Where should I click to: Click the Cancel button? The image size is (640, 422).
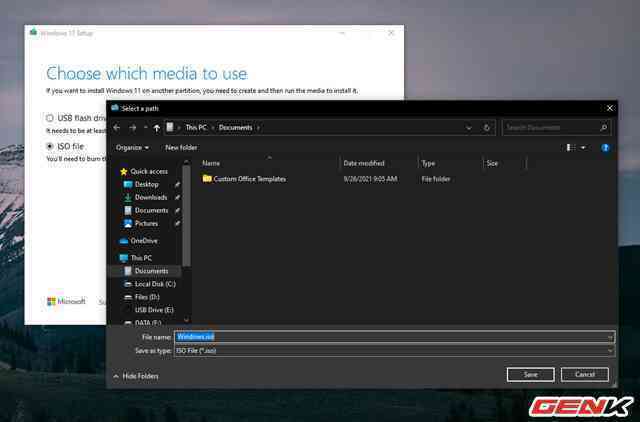tap(584, 375)
